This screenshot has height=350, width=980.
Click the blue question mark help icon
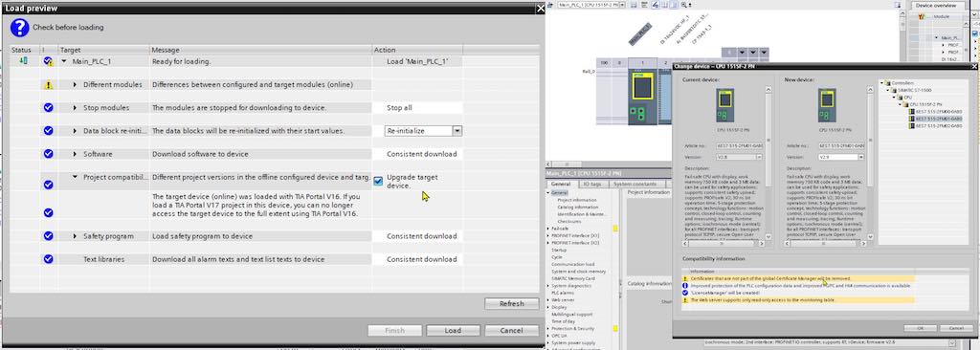pos(19,28)
